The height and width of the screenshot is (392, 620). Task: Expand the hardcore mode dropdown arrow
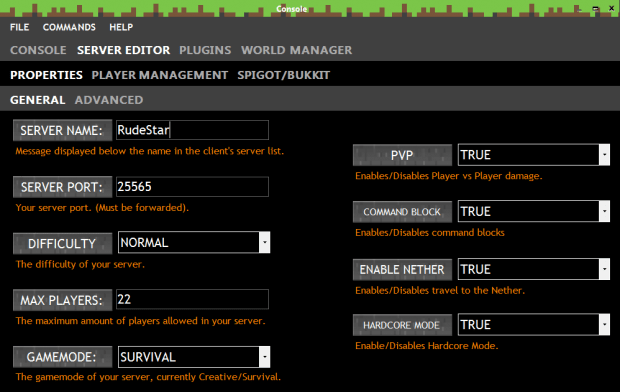(x=604, y=324)
